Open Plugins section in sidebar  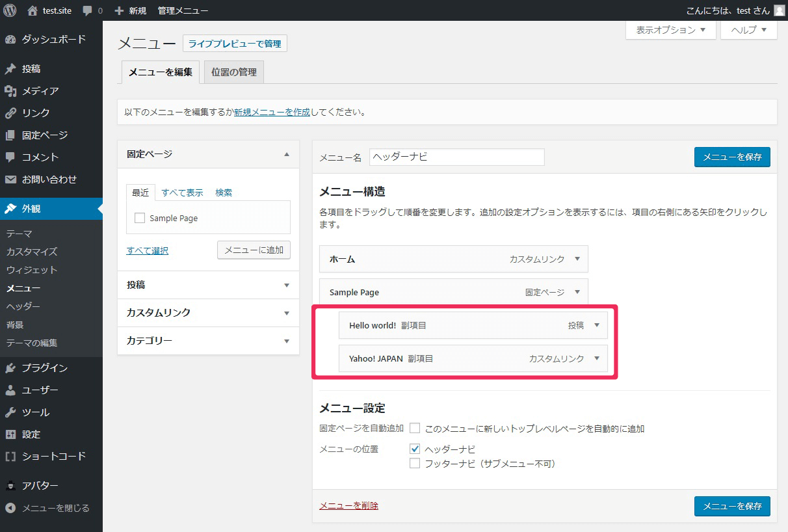pyautogui.click(x=44, y=368)
